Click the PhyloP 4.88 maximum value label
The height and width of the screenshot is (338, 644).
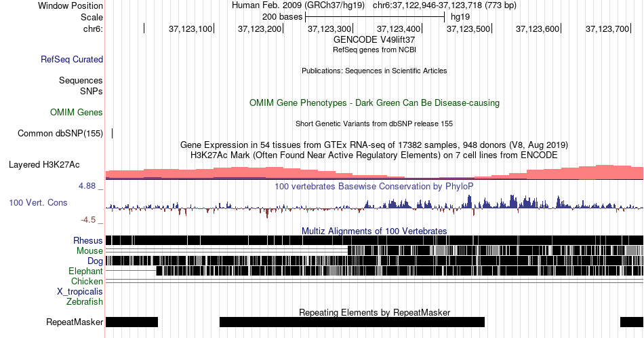tap(92, 186)
